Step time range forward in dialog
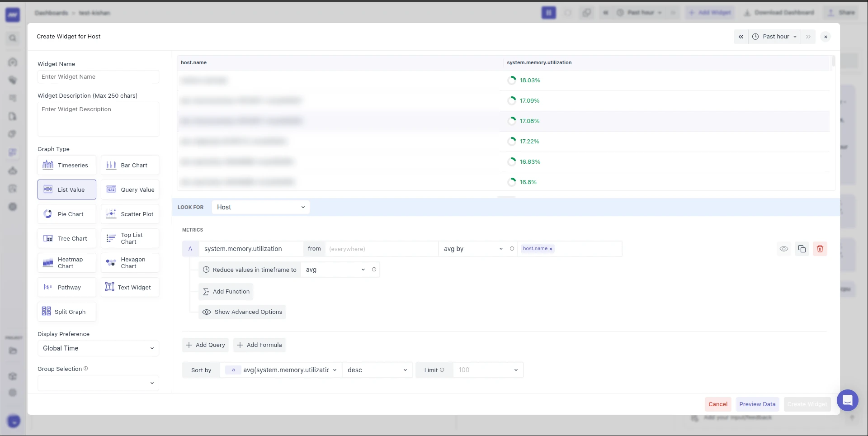The width and height of the screenshot is (868, 436). coord(808,37)
